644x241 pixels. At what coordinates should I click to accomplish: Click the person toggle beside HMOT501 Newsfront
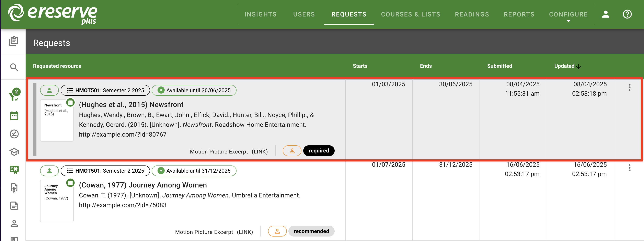[49, 90]
